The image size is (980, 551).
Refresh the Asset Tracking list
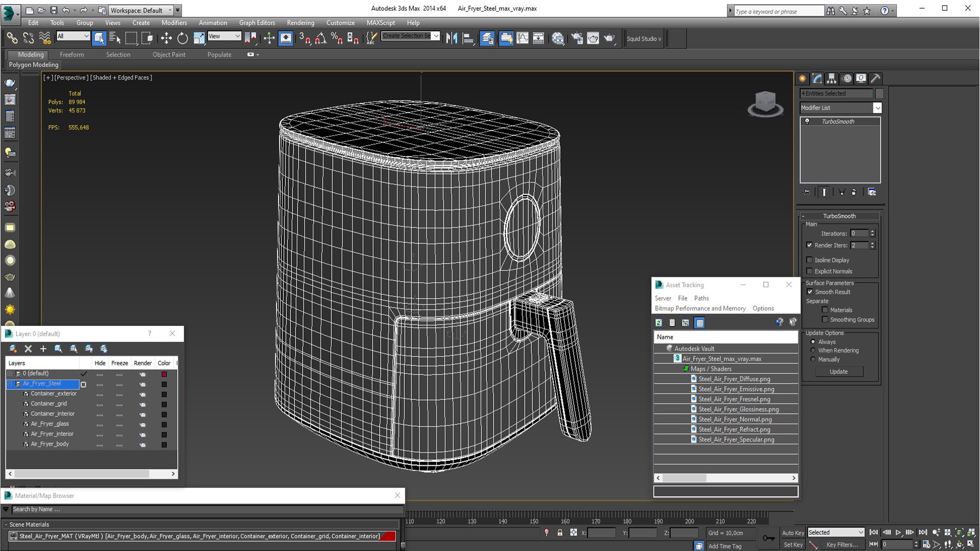point(659,322)
